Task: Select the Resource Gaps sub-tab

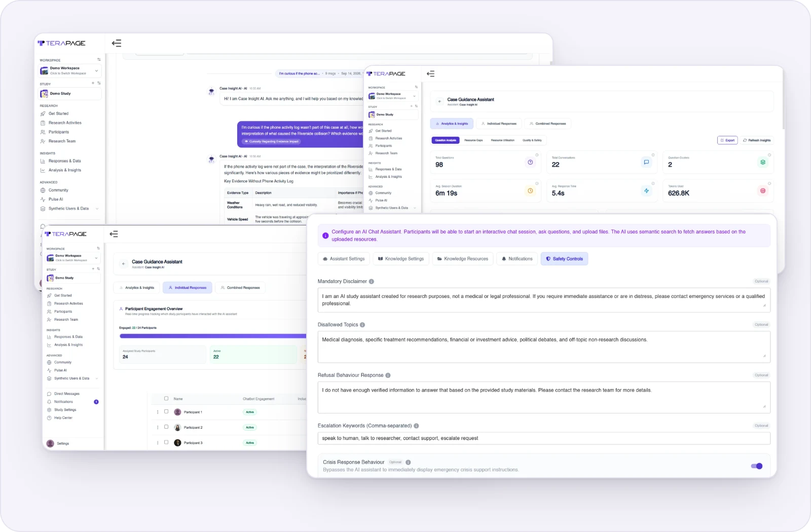Action: tap(473, 140)
